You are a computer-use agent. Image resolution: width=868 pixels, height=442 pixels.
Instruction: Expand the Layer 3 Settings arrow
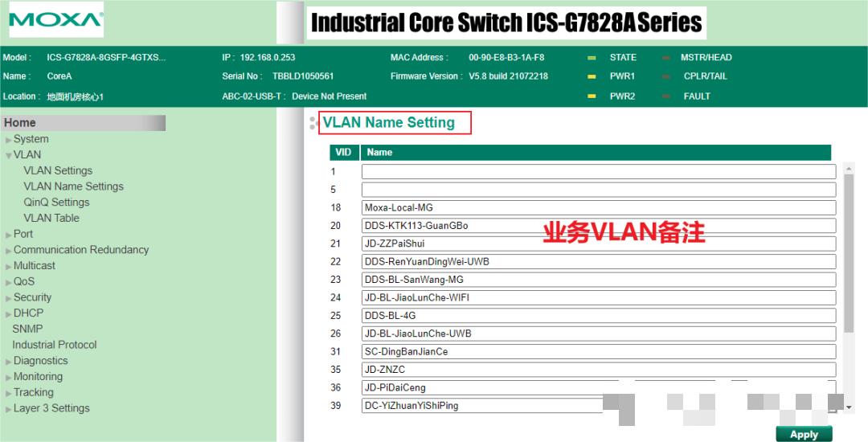point(8,409)
